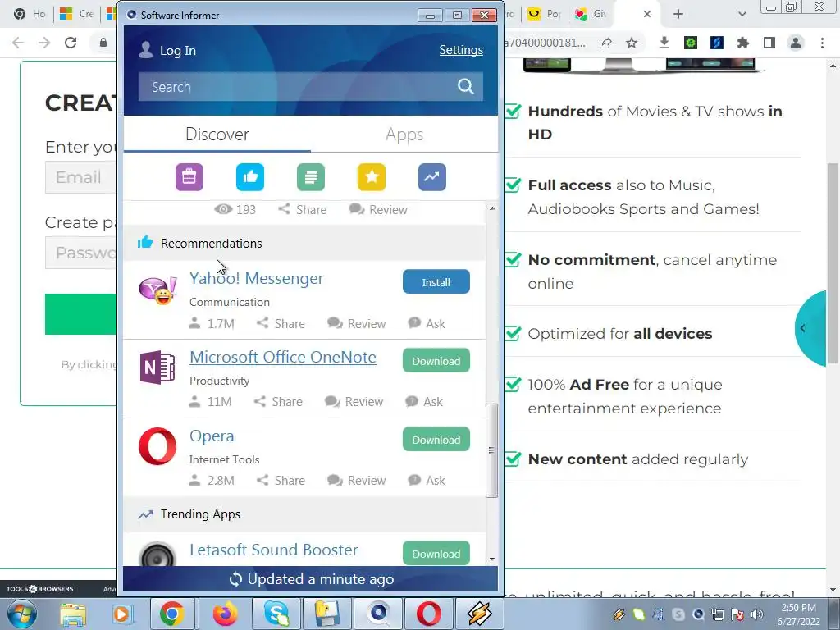Click the Software Informer list scrollbar thumb

pyautogui.click(x=491, y=450)
